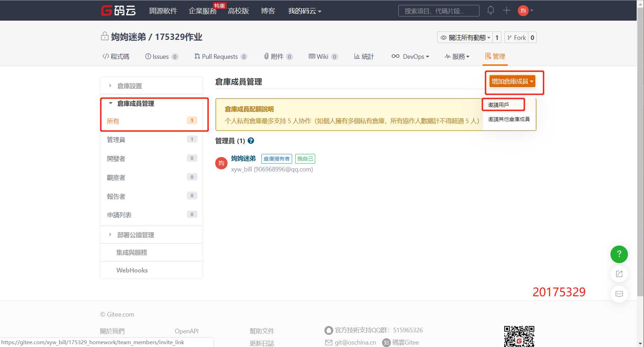Click the fork count 0
The height and width of the screenshot is (347, 644).
532,37
